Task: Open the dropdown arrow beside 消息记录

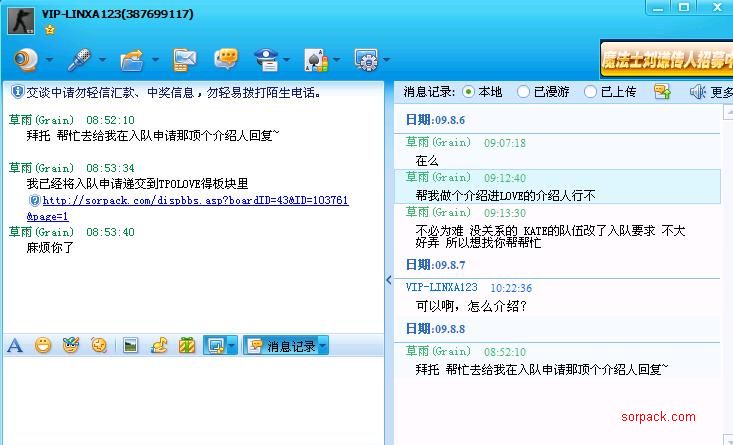Action: tap(322, 346)
